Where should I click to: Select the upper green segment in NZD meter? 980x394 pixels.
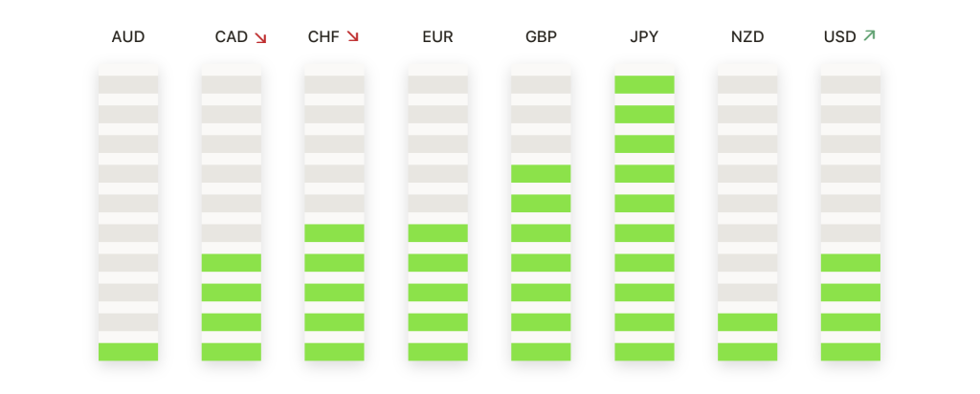tap(747, 322)
